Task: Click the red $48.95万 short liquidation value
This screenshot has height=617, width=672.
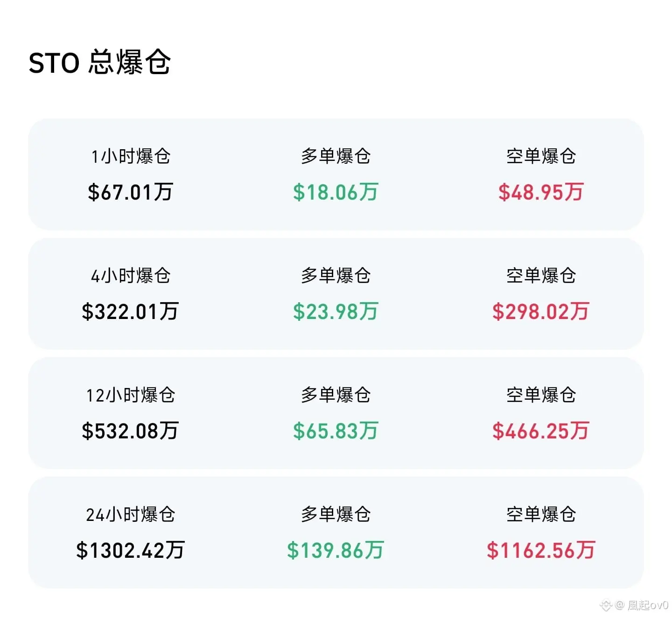Action: click(x=541, y=192)
